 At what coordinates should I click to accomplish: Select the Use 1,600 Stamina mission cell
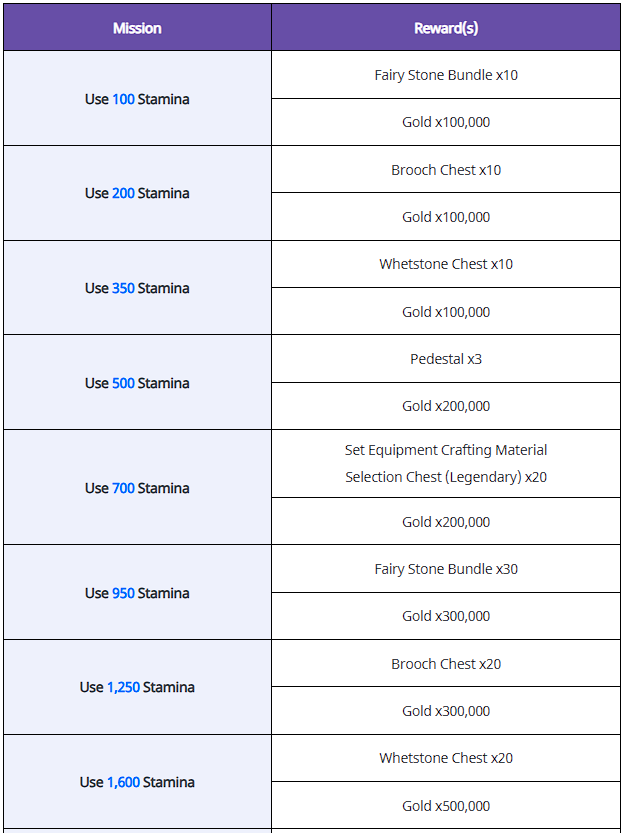coord(137,781)
